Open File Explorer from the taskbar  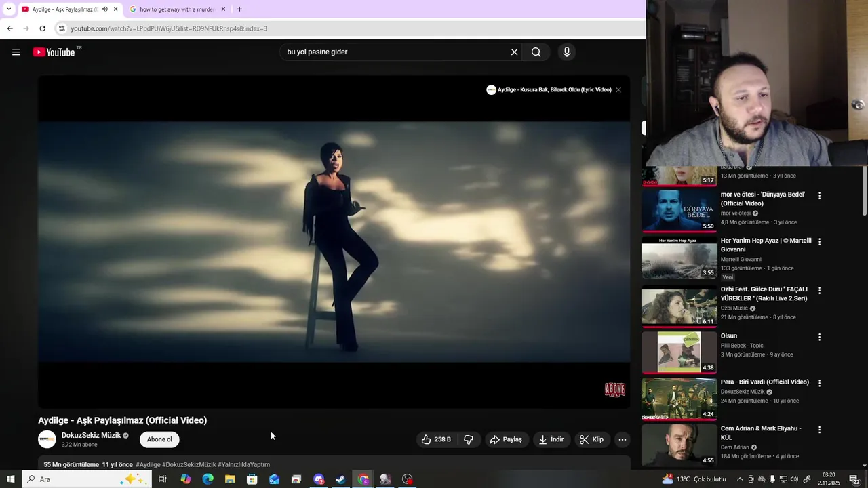(230, 479)
